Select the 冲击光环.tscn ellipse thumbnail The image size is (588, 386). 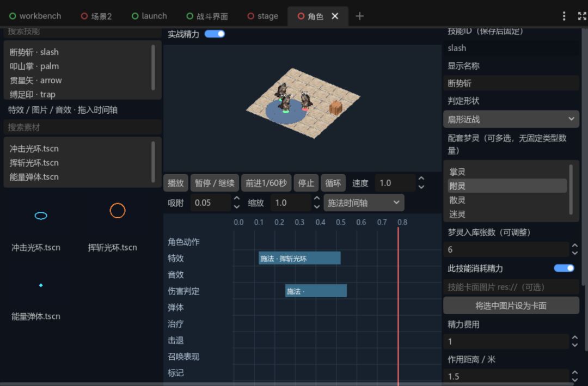pos(41,216)
